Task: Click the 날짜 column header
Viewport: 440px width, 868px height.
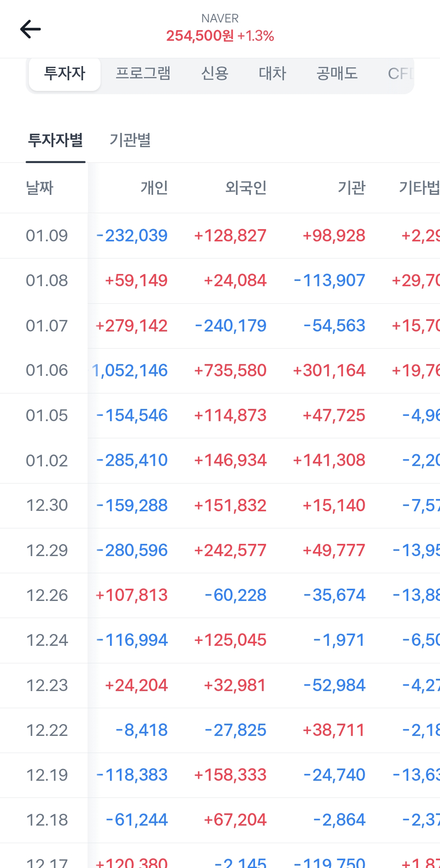Action: point(40,188)
